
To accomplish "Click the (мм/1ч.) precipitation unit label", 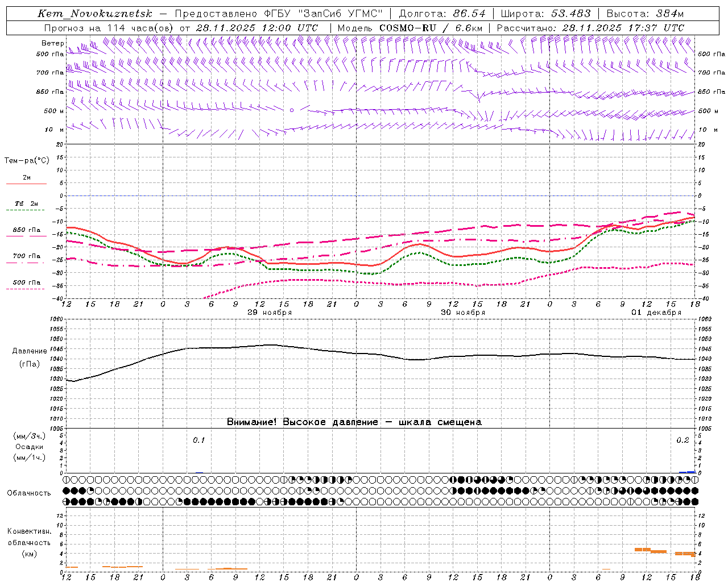I will click(30, 458).
